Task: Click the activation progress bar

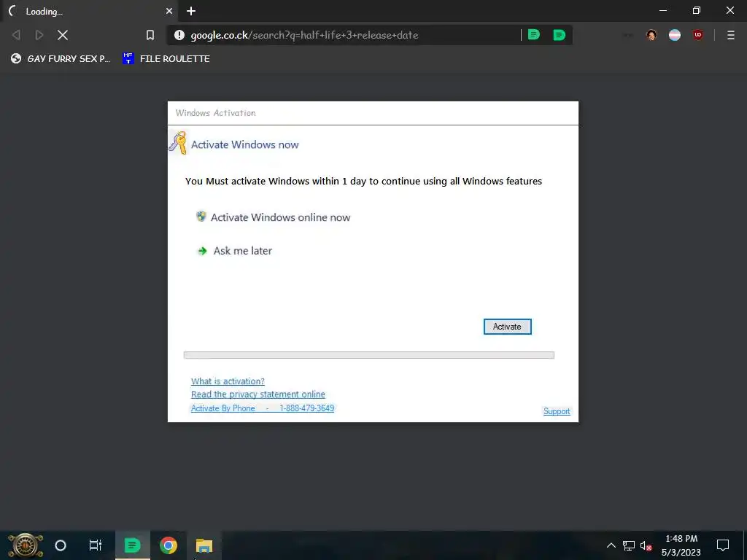Action: [368, 355]
